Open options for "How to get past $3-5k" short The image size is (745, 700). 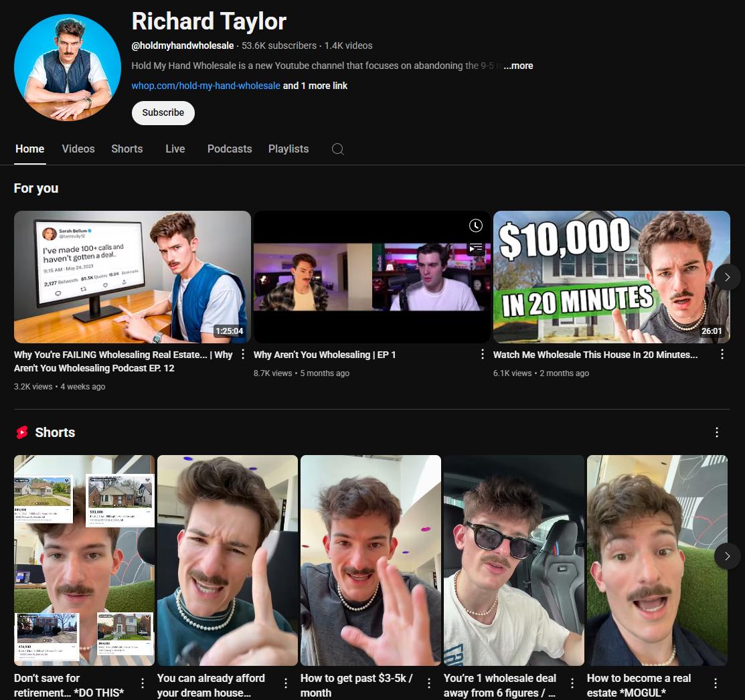(x=428, y=683)
